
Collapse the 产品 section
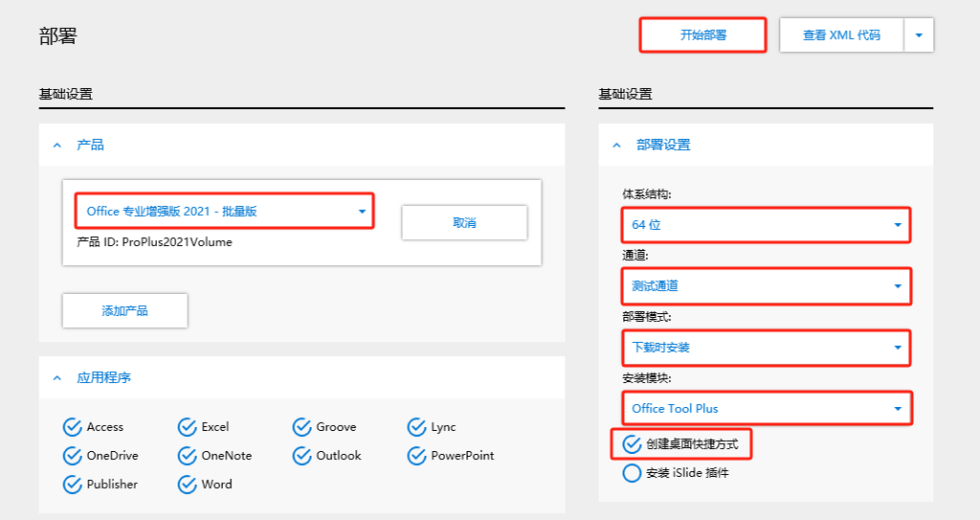(x=57, y=146)
